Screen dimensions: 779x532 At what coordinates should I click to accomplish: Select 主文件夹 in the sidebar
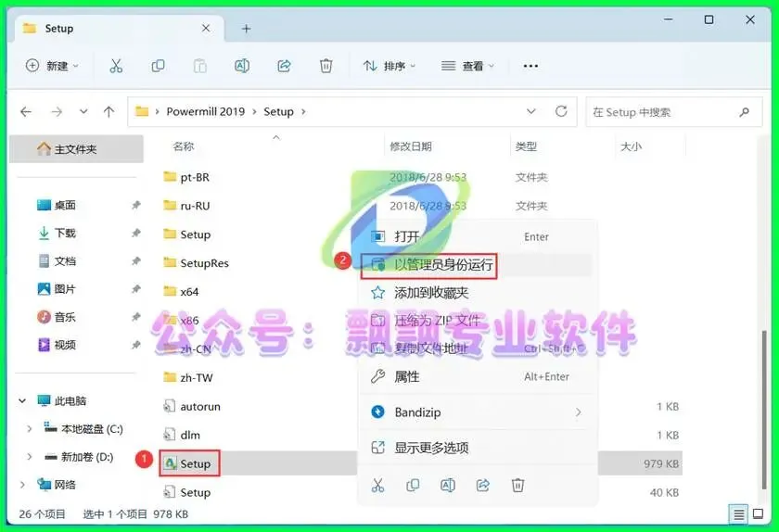76,149
